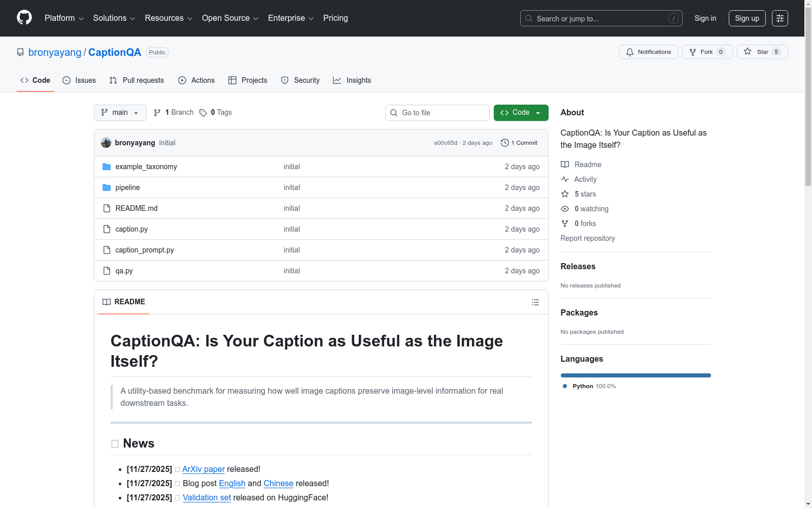This screenshot has width=812, height=508.
Task: Click the bronyayang avatar in commit row
Action: coord(106,143)
